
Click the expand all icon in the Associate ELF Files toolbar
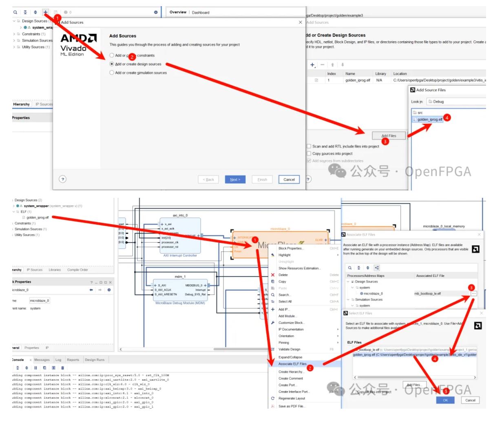pos(367,268)
